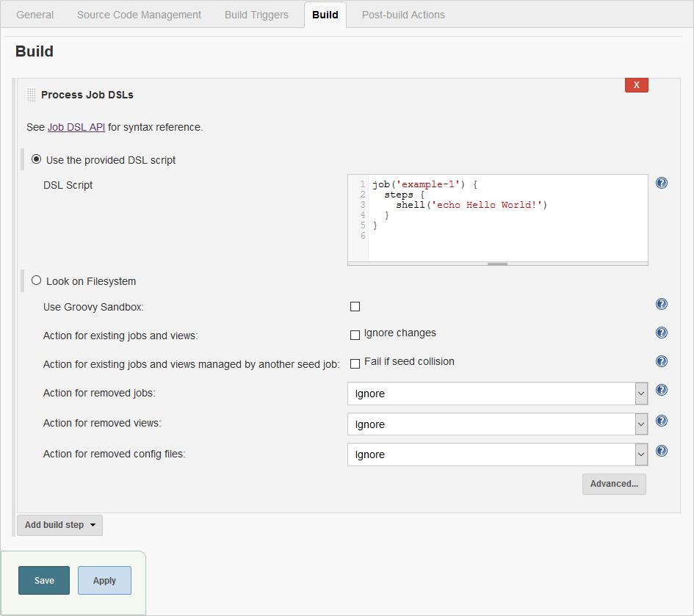The image size is (694, 616).
Task: Click help next to seed collision option
Action: pos(662,361)
